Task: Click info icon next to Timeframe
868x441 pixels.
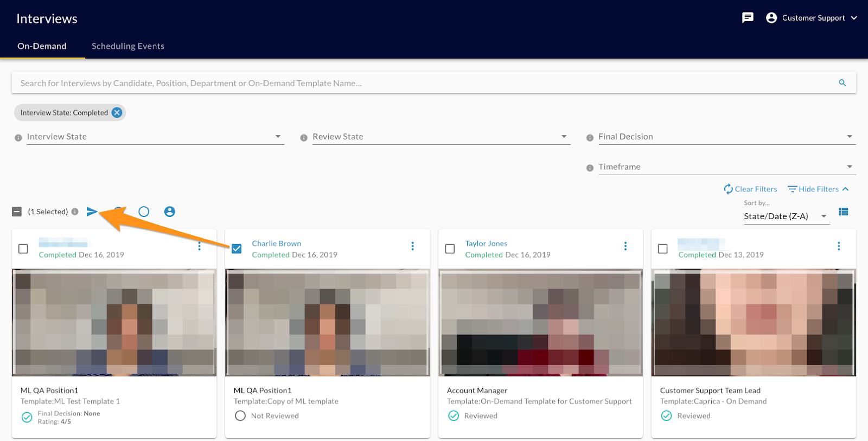Action: (590, 168)
